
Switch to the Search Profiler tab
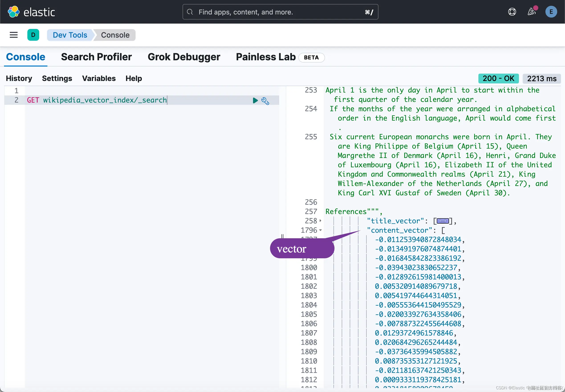96,57
